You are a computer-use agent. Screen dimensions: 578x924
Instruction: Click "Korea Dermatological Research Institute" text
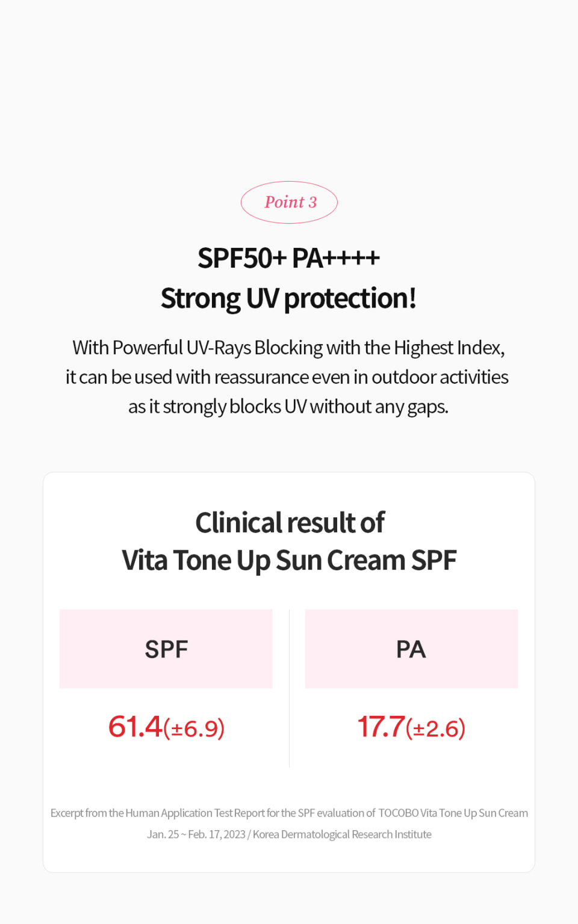342,834
